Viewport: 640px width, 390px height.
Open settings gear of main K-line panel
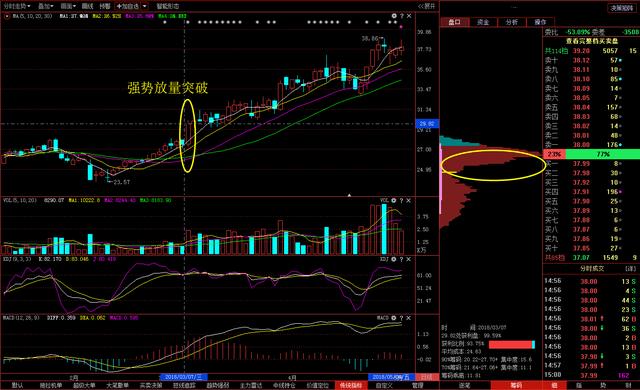(x=394, y=16)
